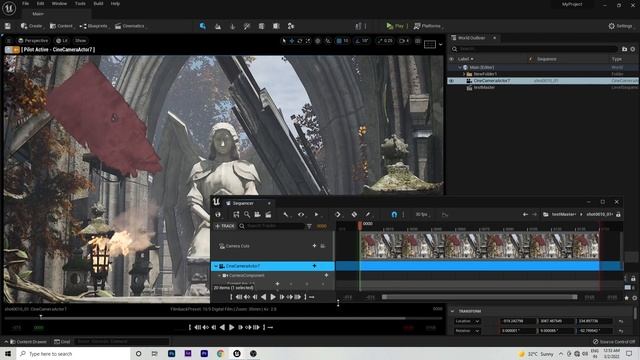Add camera to Camera Cuts track
This screenshot has width=640, height=360.
click(314, 246)
